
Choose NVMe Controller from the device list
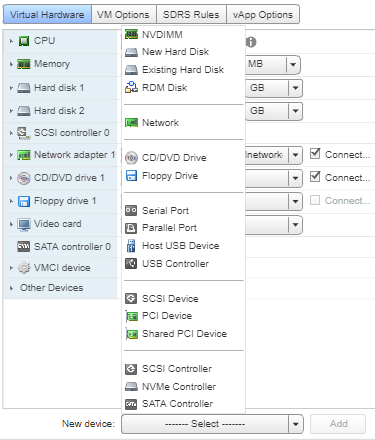[x=179, y=386]
